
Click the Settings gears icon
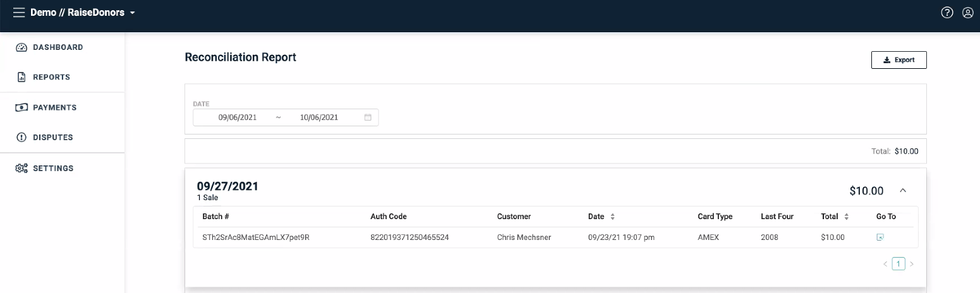[21, 169]
